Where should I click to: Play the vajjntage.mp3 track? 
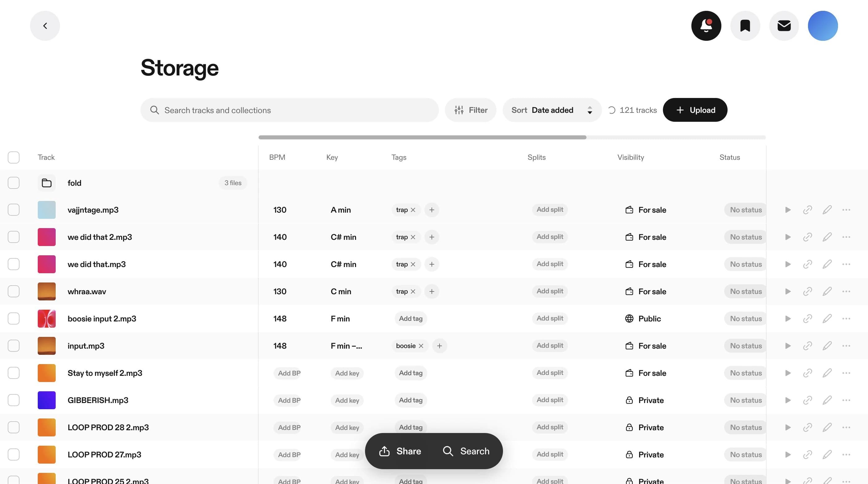(788, 210)
